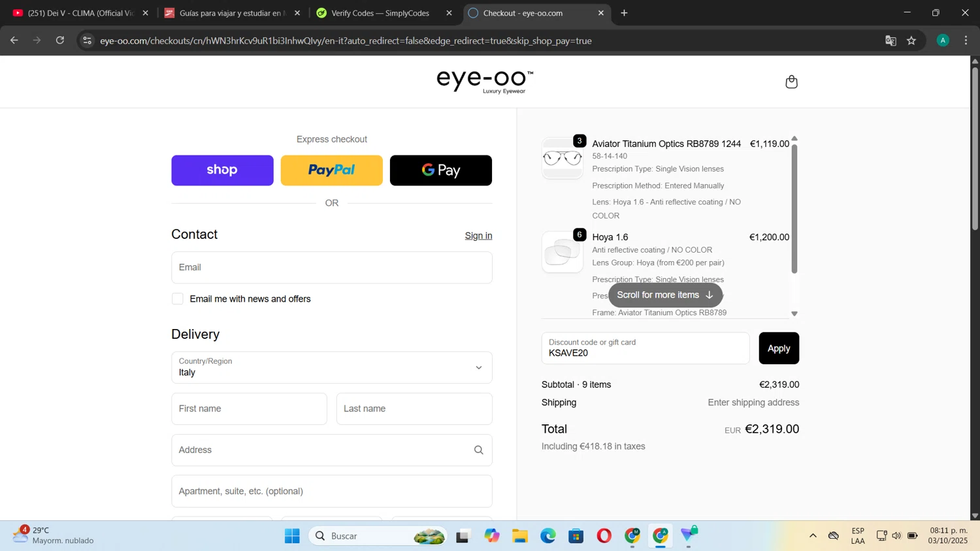Image resolution: width=980 pixels, height=551 pixels.
Task: Open Microsoft Store from the taskbar
Action: (576, 536)
